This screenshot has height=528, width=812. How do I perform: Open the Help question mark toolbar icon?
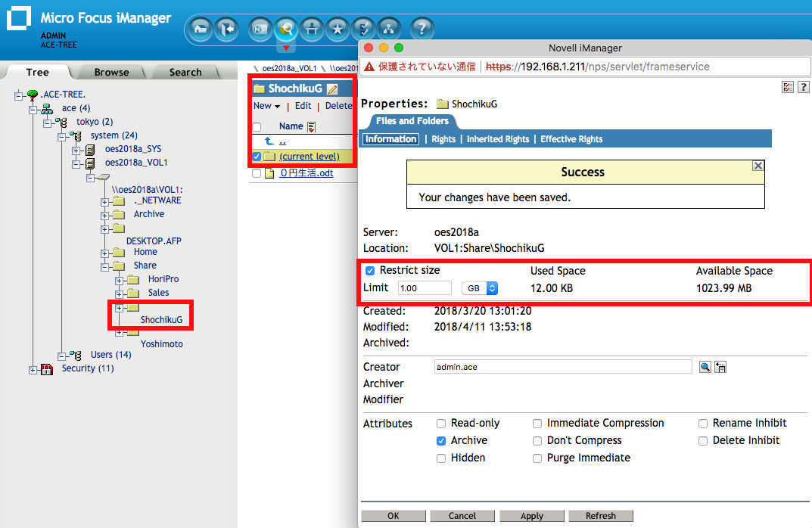point(422,29)
